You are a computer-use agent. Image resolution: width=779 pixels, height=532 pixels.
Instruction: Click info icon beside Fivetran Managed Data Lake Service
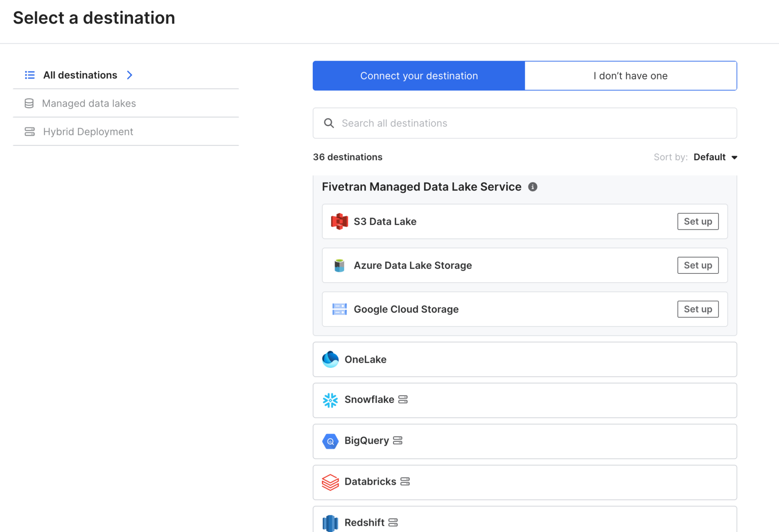[533, 187]
